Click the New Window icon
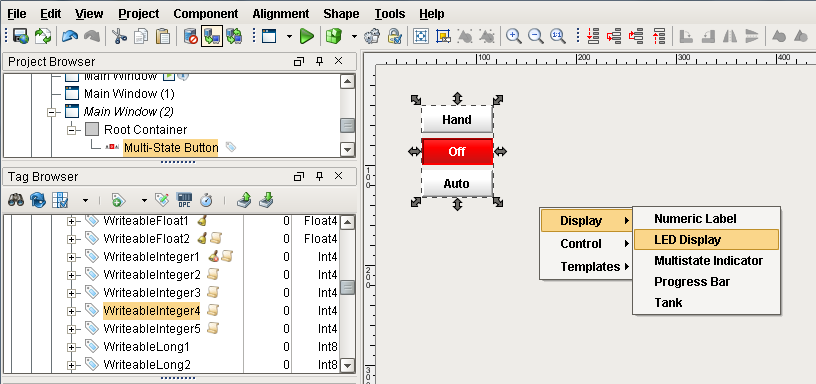 [x=269, y=36]
